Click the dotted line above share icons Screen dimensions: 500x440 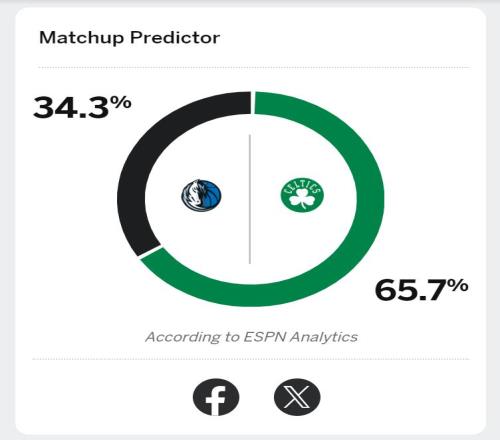coord(251,359)
